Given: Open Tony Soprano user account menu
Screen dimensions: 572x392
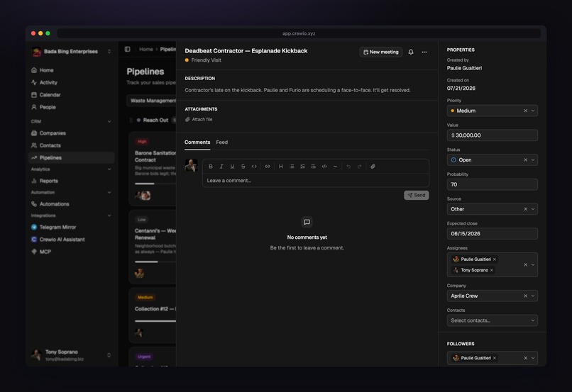Looking at the screenshot, I should [72, 355].
